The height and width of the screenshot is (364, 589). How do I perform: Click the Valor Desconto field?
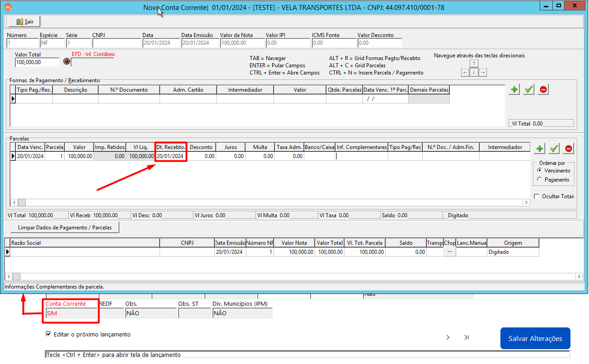point(380,43)
